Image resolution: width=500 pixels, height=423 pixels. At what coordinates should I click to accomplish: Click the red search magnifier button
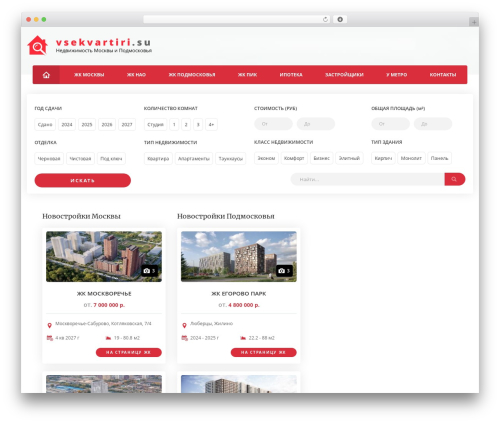(455, 179)
